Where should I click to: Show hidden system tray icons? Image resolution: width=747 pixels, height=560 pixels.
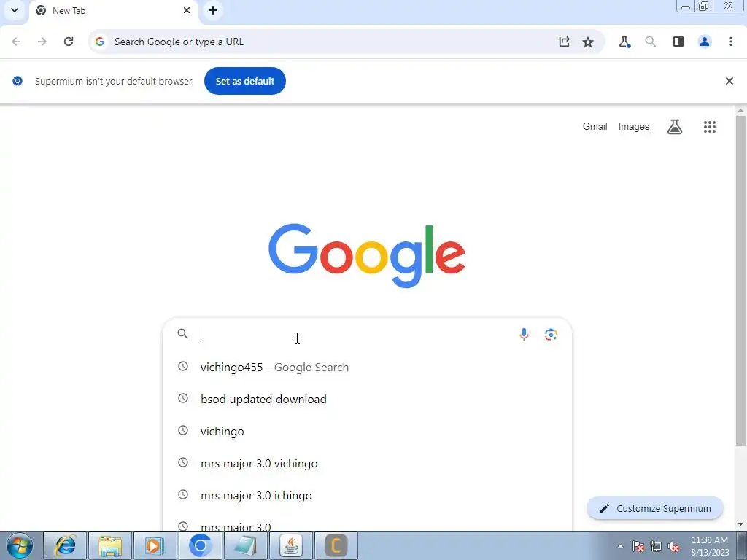620,546
